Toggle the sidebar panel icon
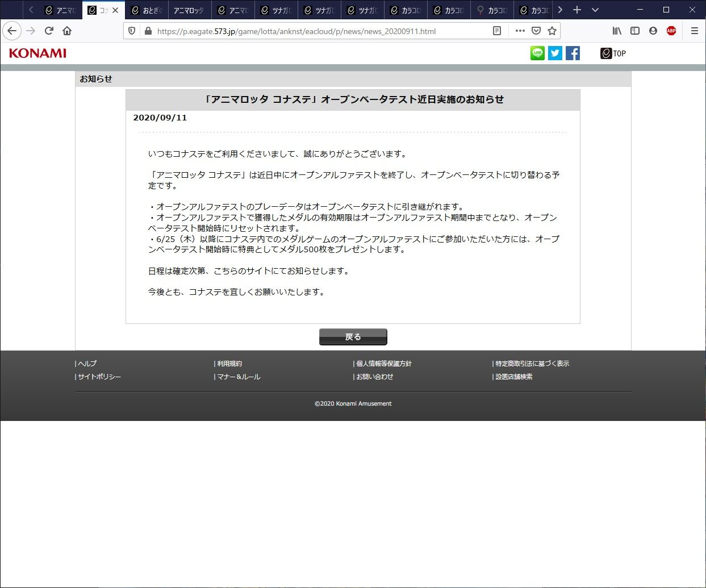The width and height of the screenshot is (706, 588). 635,31
